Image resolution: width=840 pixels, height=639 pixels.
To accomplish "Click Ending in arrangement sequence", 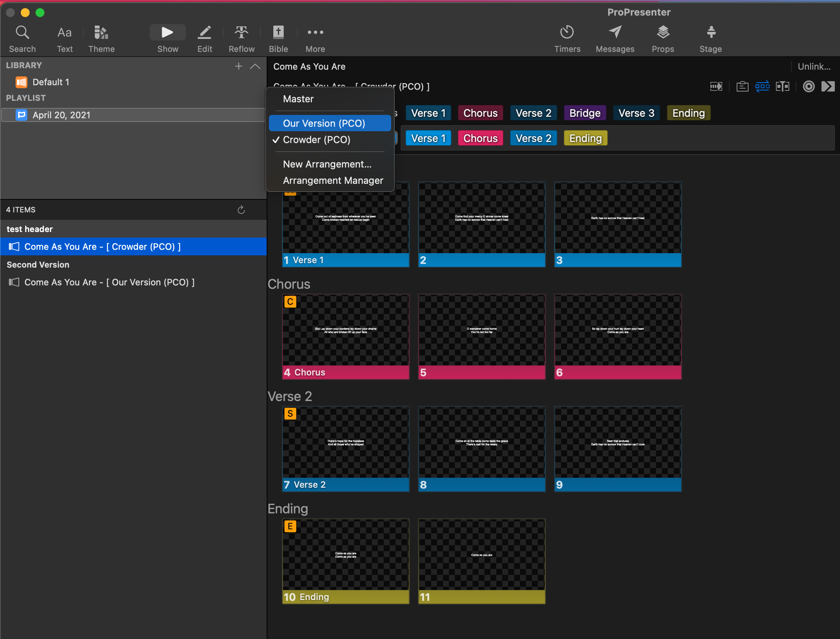I will (586, 138).
